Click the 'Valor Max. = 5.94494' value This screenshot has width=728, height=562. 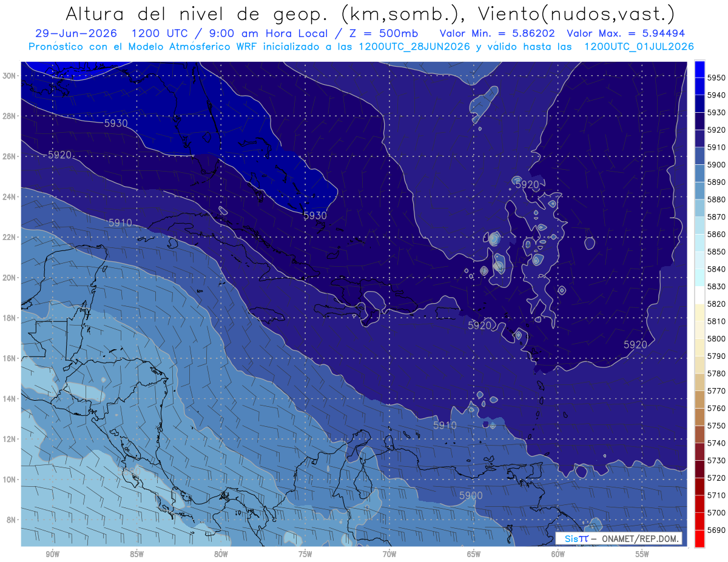tap(626, 33)
